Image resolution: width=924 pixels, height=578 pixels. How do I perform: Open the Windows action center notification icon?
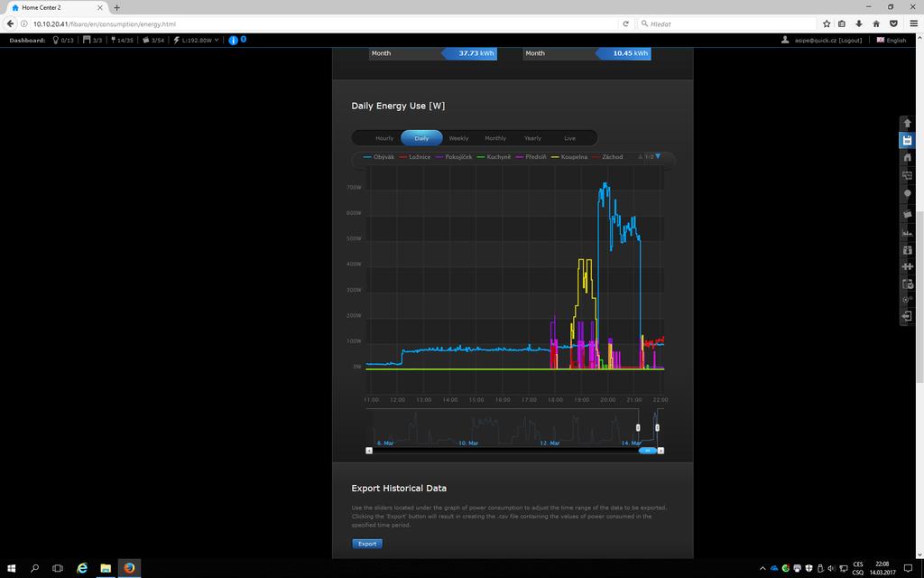coord(908,569)
